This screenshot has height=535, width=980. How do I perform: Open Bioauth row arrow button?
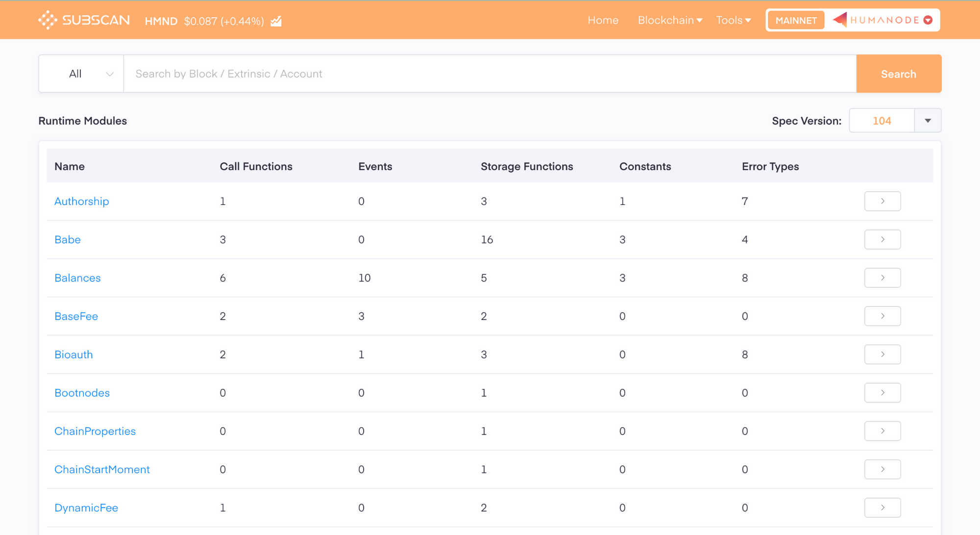pos(882,354)
